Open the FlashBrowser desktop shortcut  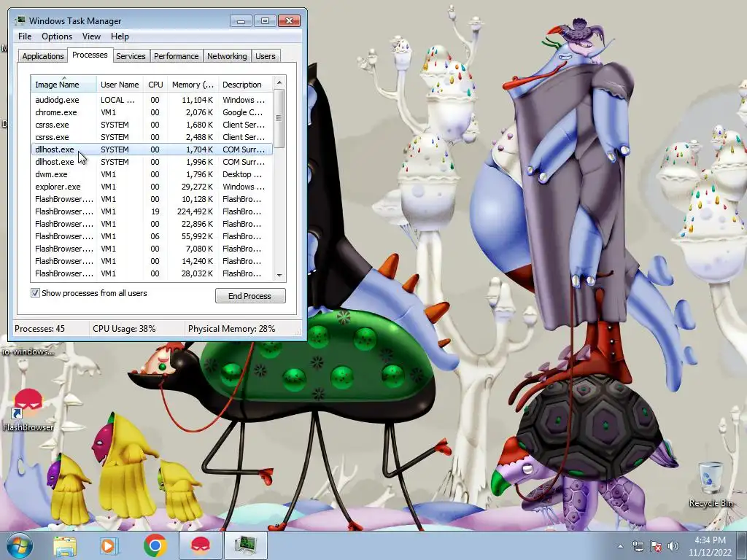28,410
